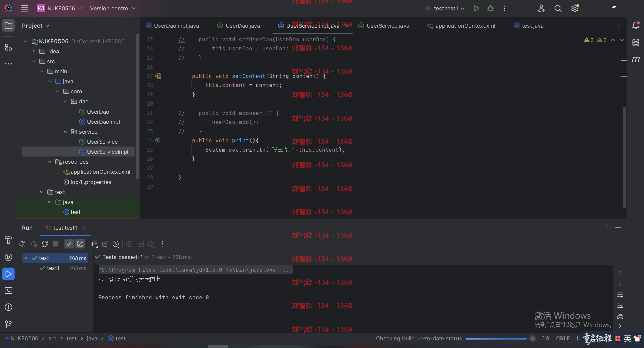644x348 pixels.
Task: Click the setContent gutter icon
Action: click(158, 76)
